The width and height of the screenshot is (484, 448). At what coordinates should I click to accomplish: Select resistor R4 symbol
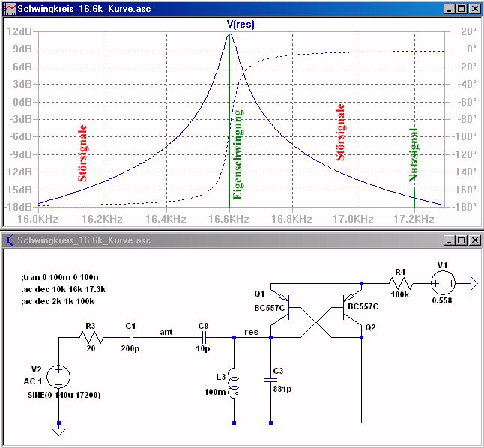(400, 283)
